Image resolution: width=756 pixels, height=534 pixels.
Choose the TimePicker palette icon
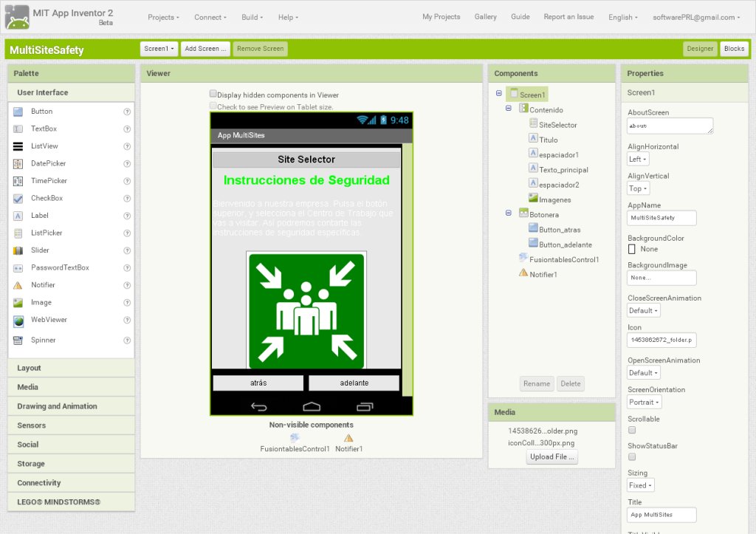(x=18, y=182)
